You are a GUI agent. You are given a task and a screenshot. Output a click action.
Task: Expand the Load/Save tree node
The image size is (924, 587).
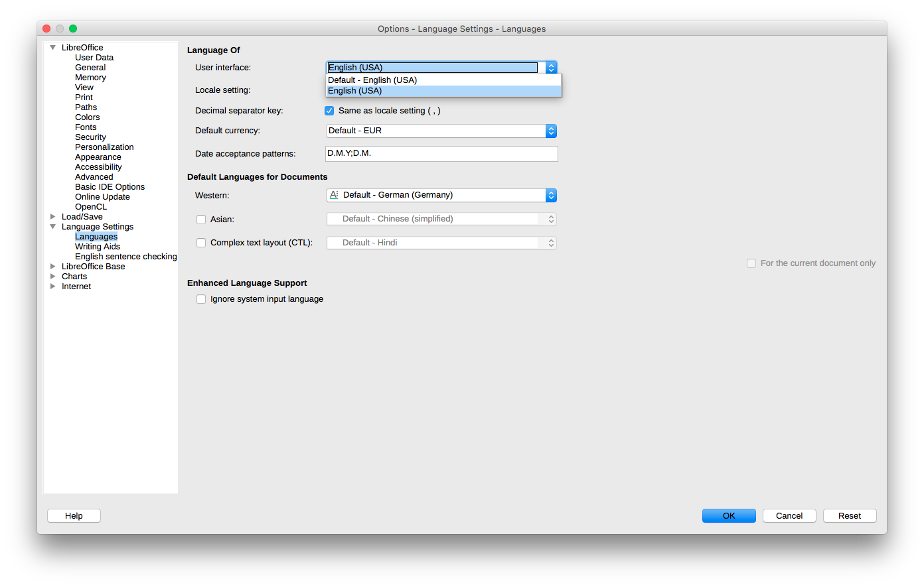pyautogui.click(x=53, y=217)
